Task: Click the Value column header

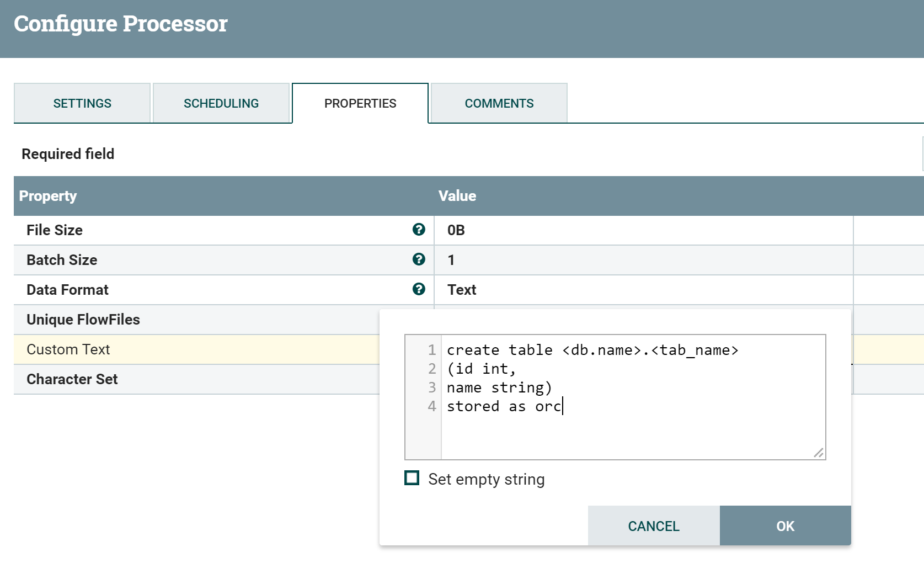Action: pyautogui.click(x=457, y=196)
